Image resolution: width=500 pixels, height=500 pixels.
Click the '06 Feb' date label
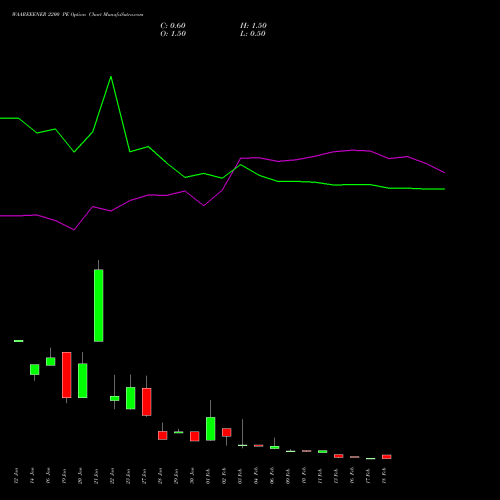(273, 476)
